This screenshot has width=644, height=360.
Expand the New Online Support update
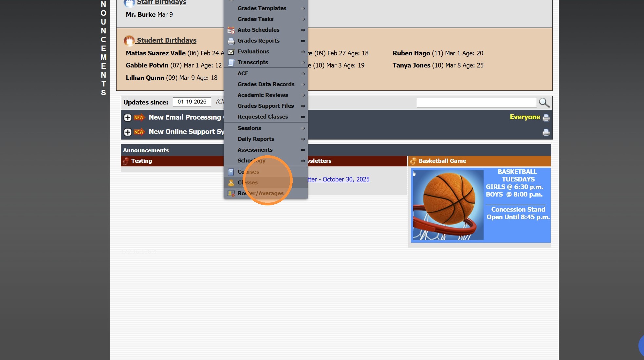[x=128, y=132]
